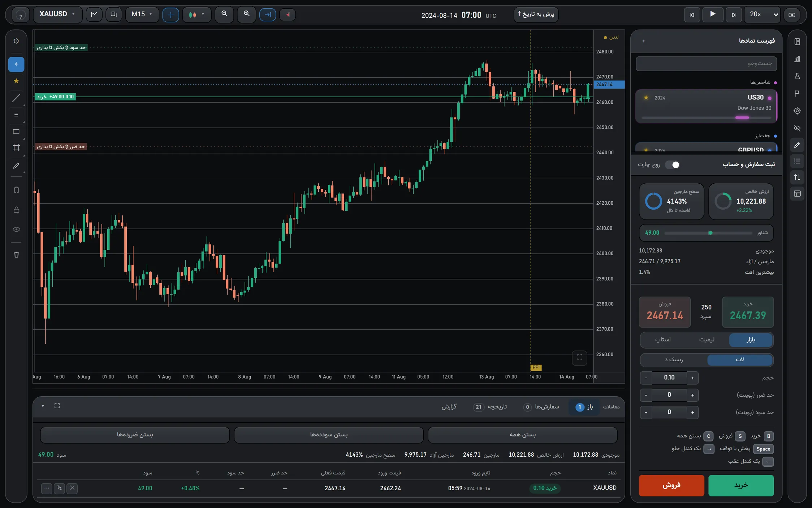
Task: Select the لیمیت order type
Action: pos(707,340)
